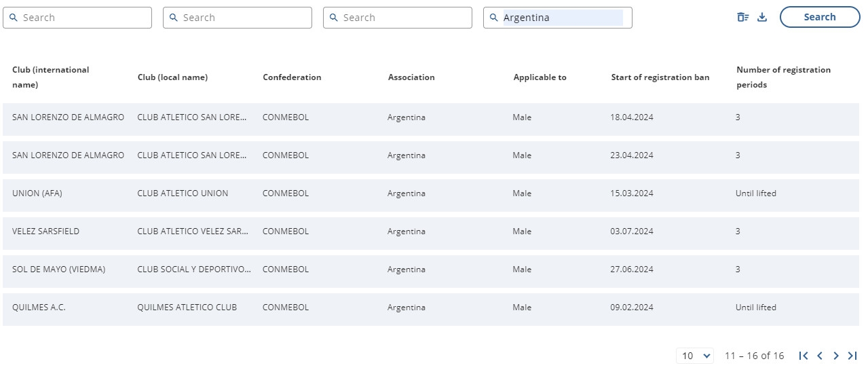The image size is (868, 372).
Task: Click the clear filters trash icon
Action: click(x=743, y=18)
